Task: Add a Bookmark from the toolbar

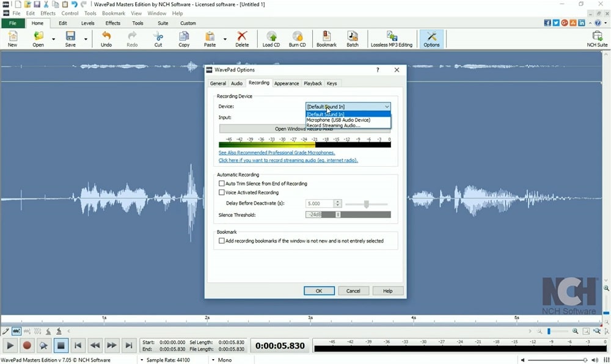Action: click(326, 39)
